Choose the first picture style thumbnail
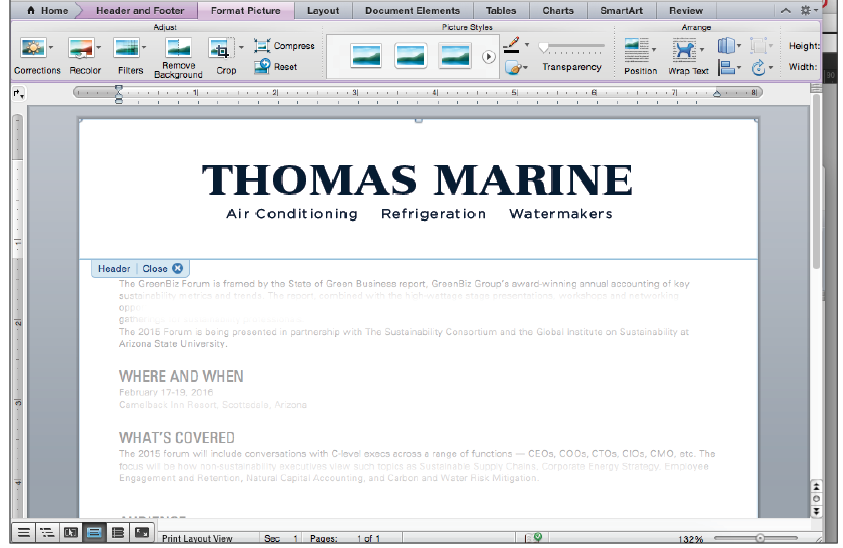Image resolution: width=843 pixels, height=548 pixels. 366,56
